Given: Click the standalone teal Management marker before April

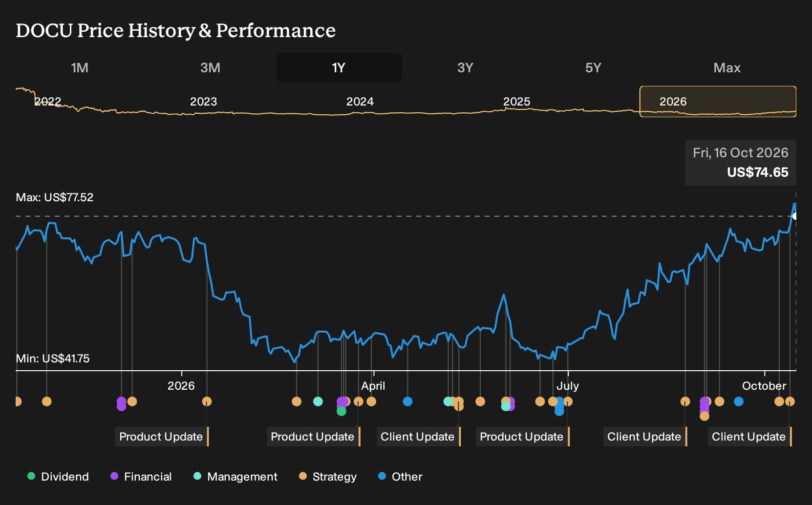Looking at the screenshot, I should click(x=318, y=401).
